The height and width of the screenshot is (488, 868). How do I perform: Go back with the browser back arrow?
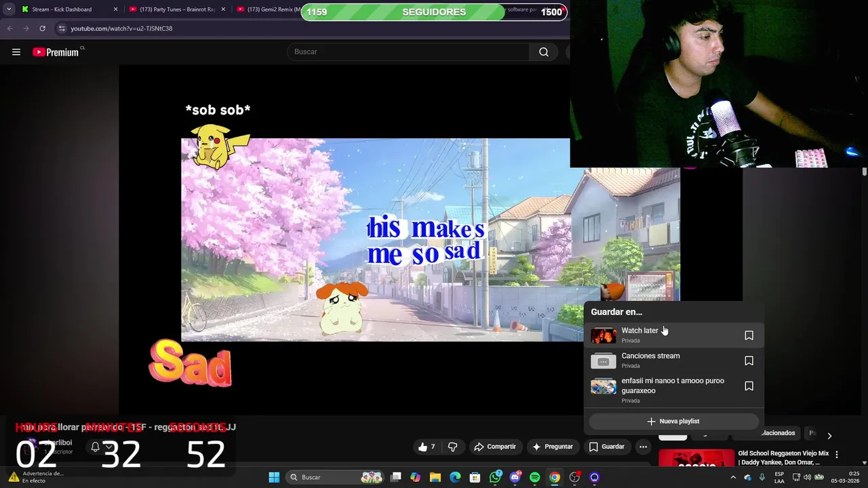pyautogui.click(x=9, y=28)
